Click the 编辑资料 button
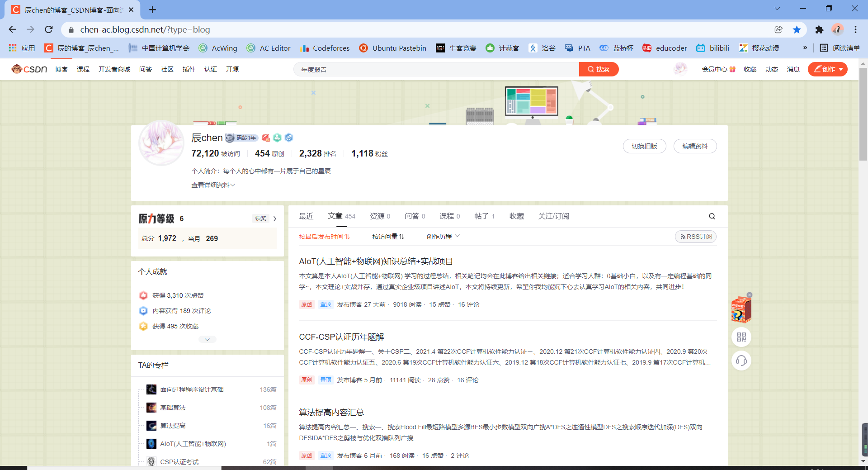 click(x=695, y=146)
